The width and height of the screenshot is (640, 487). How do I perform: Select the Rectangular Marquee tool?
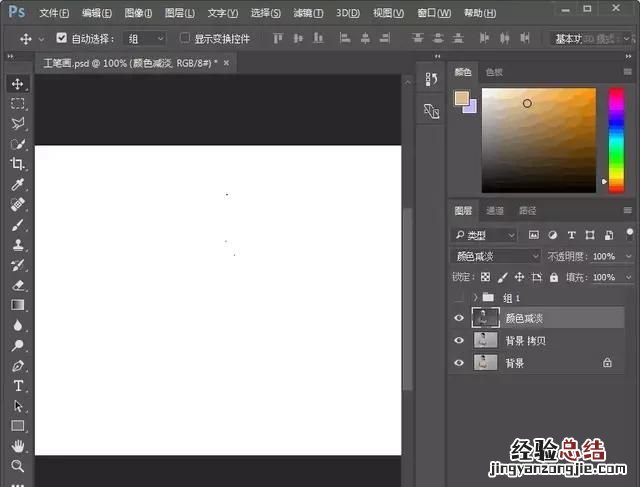pos(18,104)
